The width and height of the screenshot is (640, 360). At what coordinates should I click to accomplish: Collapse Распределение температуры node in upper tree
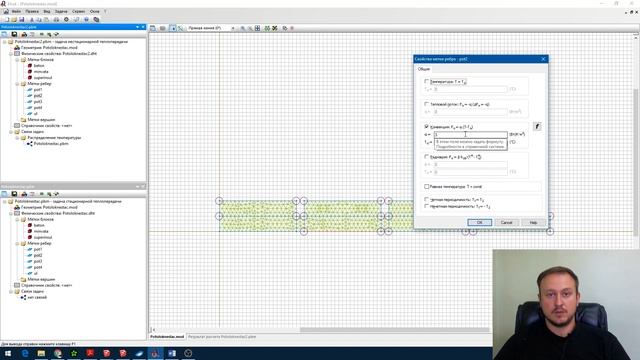pos(18,138)
